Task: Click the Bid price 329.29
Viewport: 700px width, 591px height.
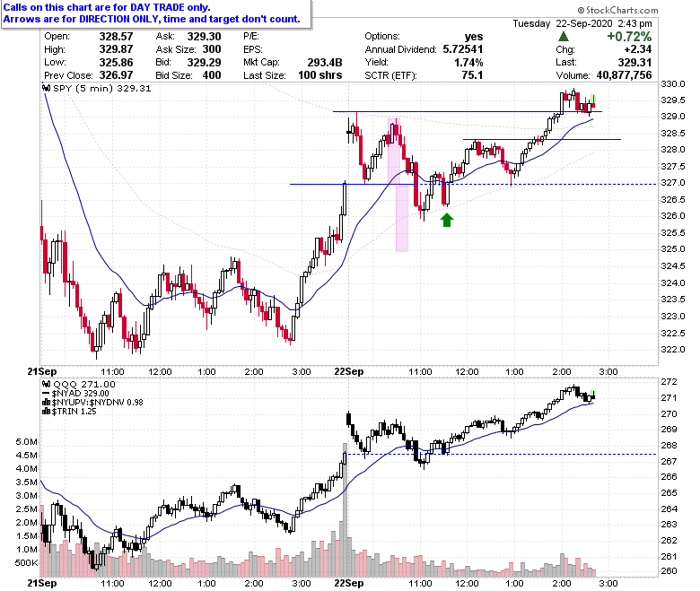Action: [204, 63]
